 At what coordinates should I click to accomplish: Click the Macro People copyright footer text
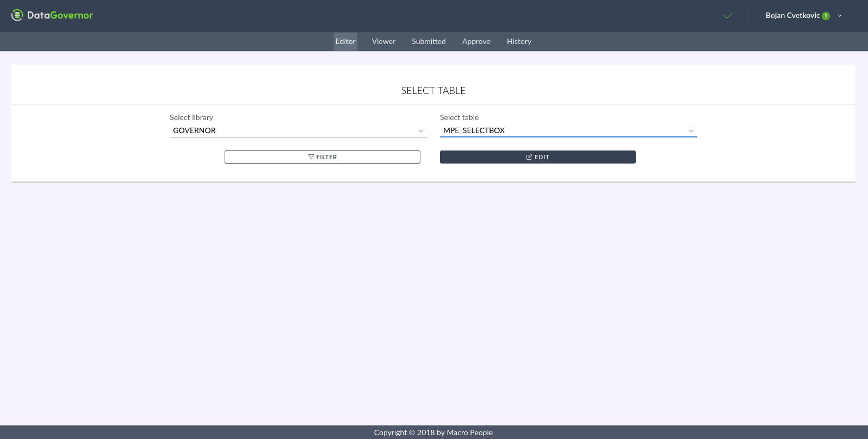click(433, 432)
